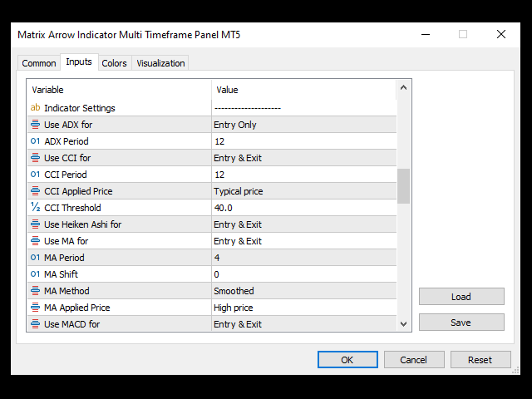Click the integer icon beside MA Period
The image size is (532, 399).
(35, 258)
